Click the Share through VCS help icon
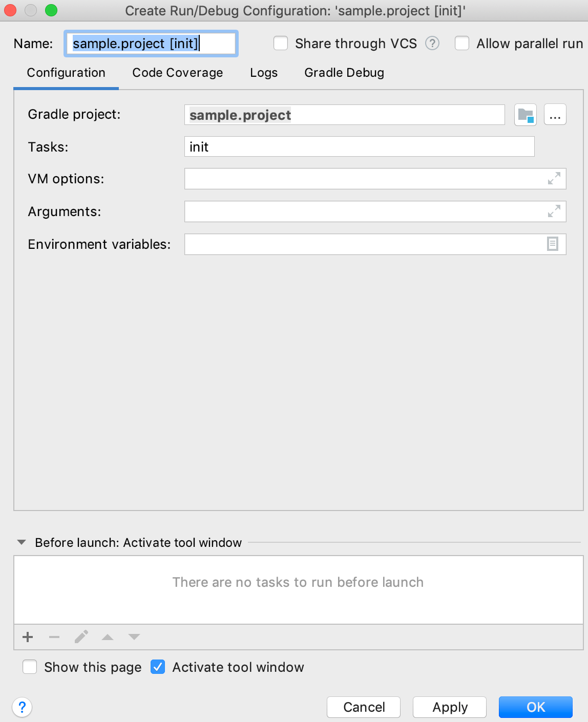Screen dimensions: 588x722 point(432,44)
